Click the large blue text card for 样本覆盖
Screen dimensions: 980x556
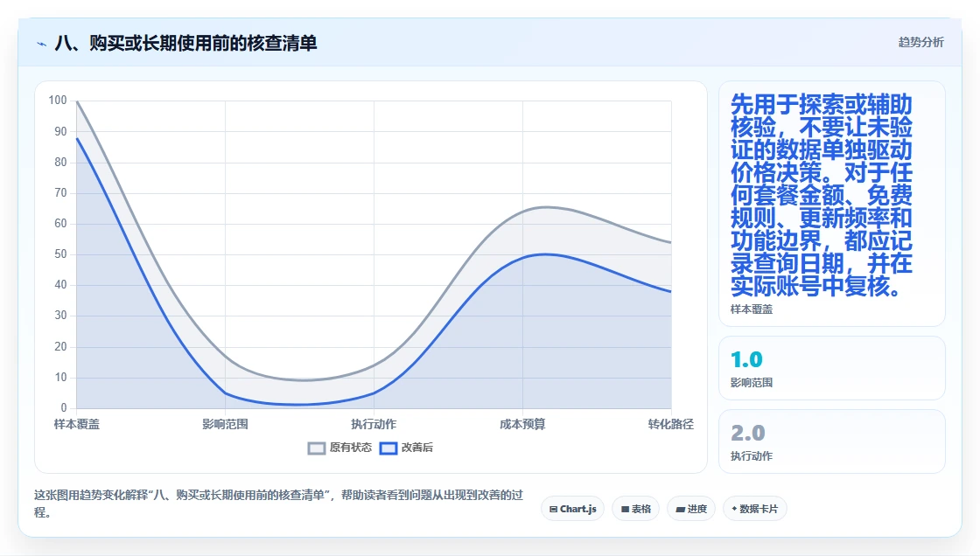pyautogui.click(x=832, y=204)
